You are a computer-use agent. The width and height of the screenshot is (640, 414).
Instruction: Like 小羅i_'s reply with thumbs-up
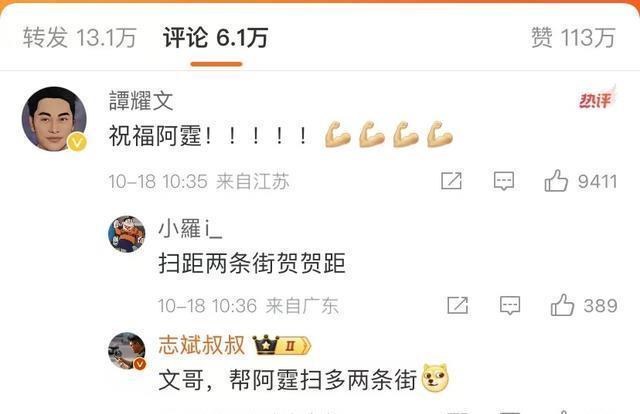pos(562,305)
